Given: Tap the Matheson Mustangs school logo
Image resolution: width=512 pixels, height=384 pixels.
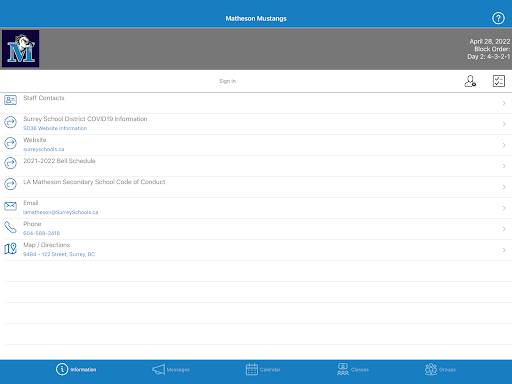Looking at the screenshot, I should 21,49.
